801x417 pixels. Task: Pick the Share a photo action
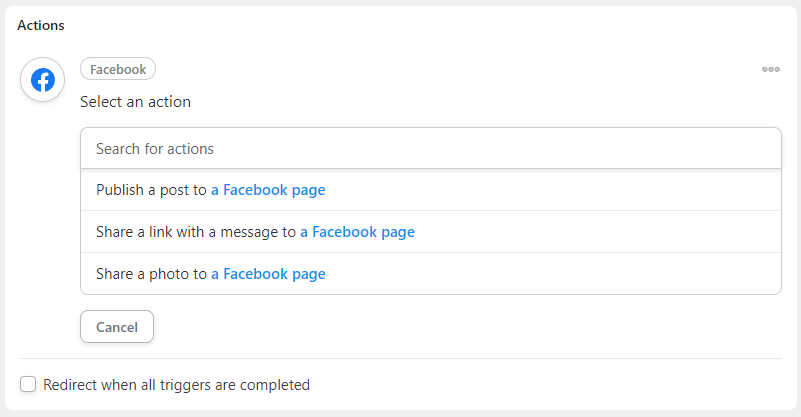tap(431, 273)
